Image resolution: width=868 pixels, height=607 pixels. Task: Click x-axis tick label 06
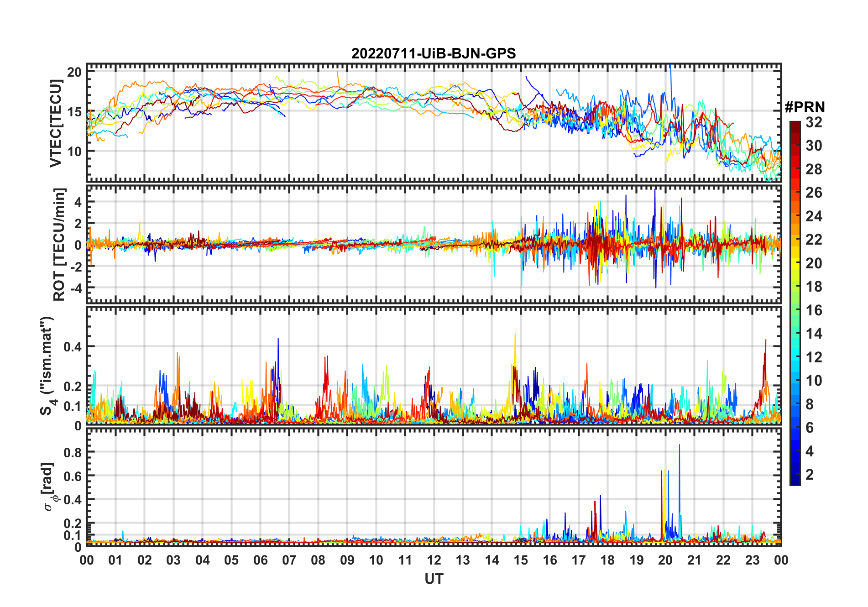point(260,560)
